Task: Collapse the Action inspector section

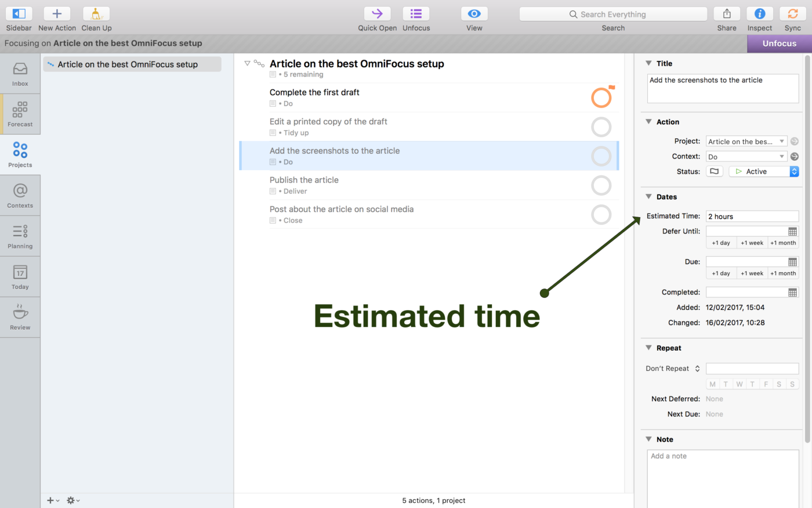Action: pyautogui.click(x=648, y=122)
